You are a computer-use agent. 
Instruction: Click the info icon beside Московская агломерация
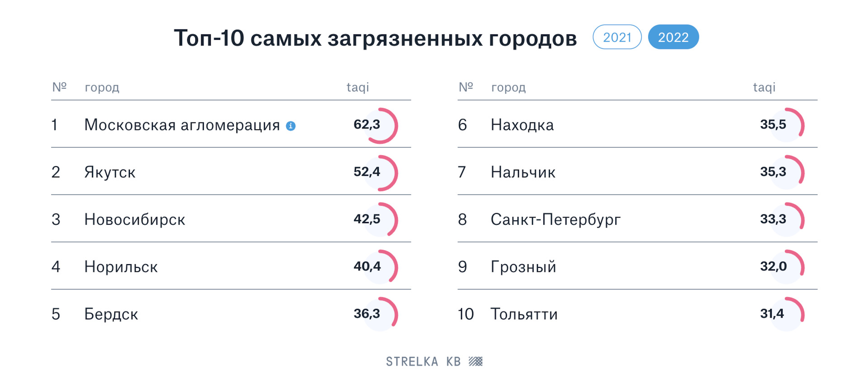[291, 126]
